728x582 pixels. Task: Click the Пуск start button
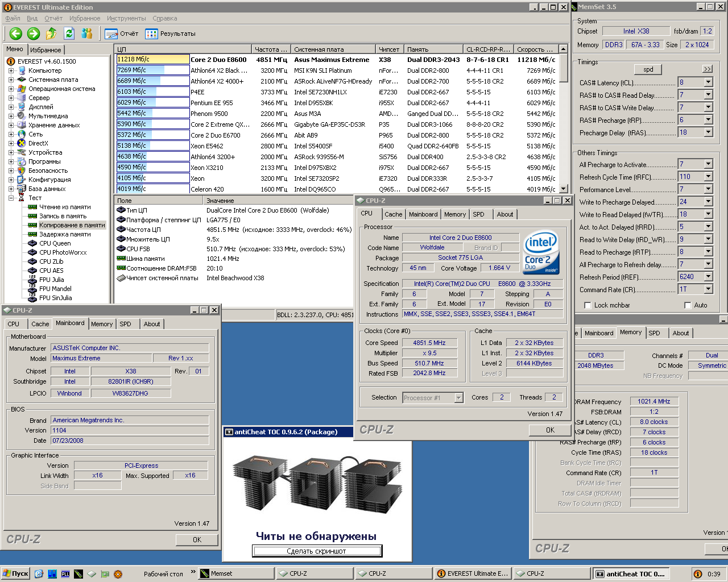coord(15,573)
